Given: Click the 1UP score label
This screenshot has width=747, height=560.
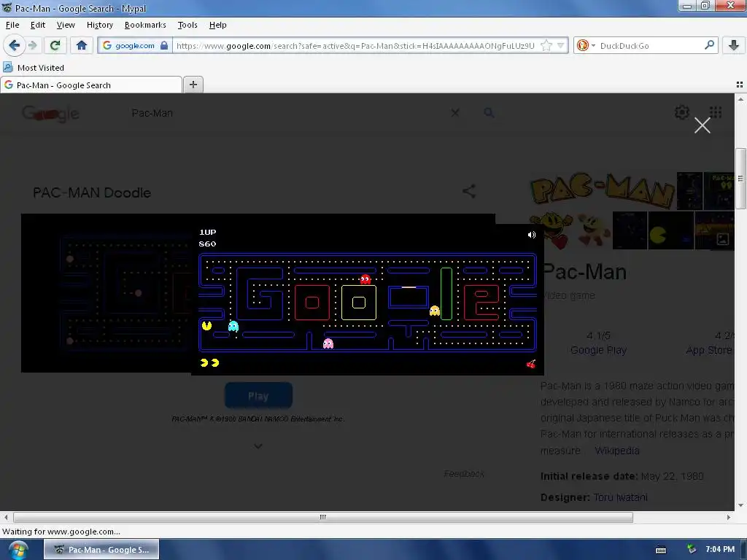Looking at the screenshot, I should coord(208,232).
